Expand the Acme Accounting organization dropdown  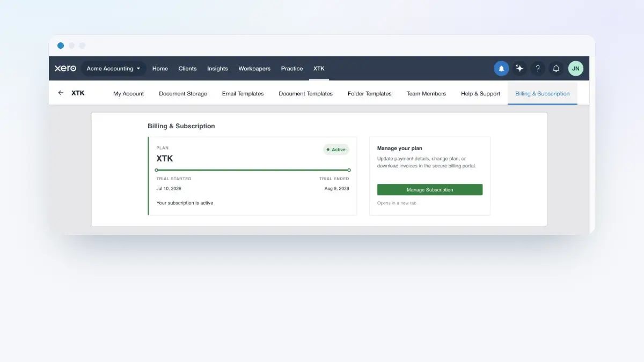click(114, 69)
